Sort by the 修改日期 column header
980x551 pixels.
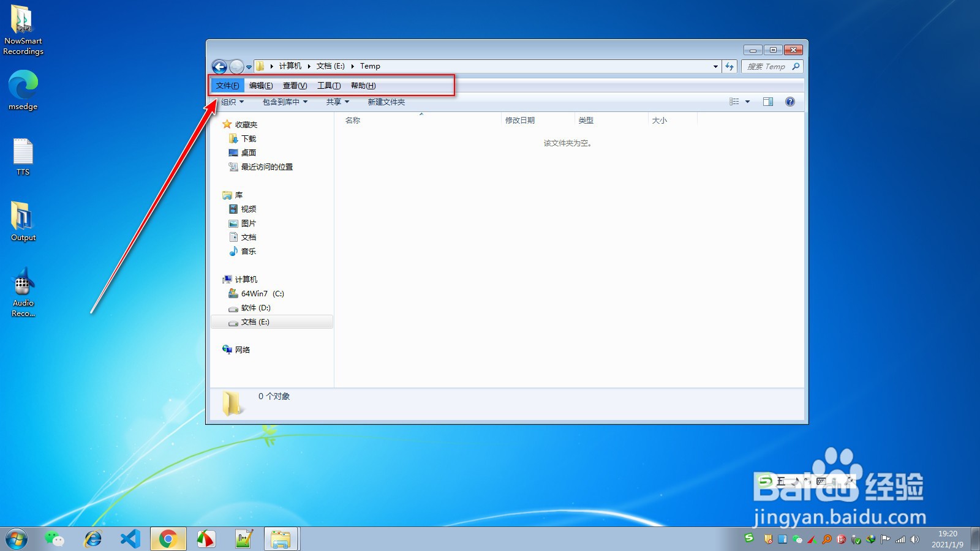pos(537,121)
